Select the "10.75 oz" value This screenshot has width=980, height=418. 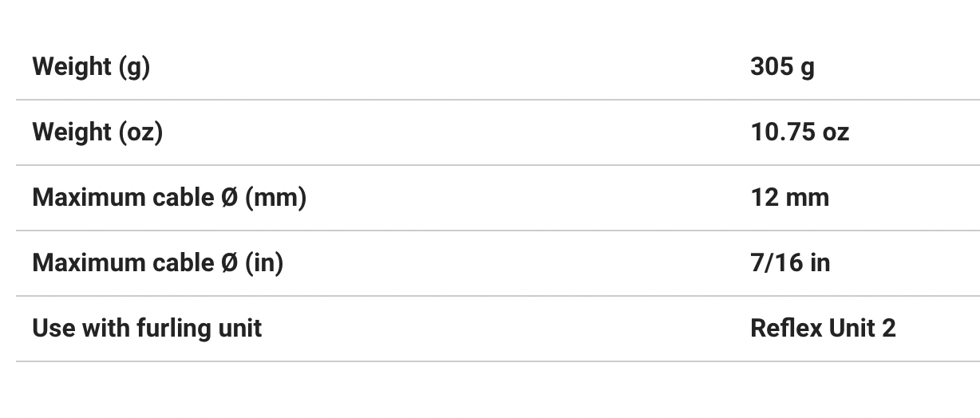799,132
